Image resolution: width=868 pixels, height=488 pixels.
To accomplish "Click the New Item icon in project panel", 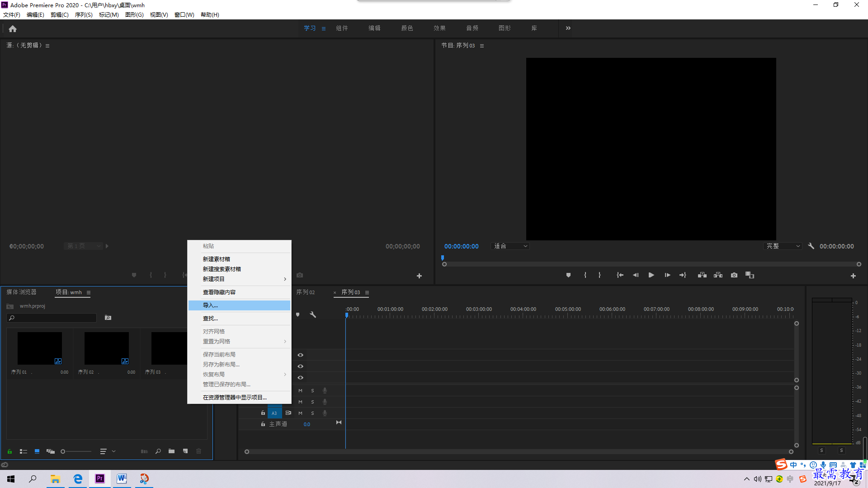I will (185, 451).
